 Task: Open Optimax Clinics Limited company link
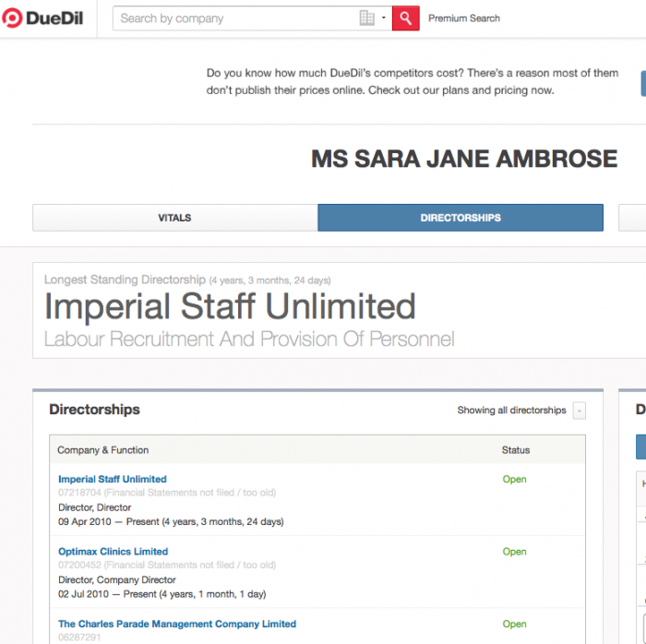pyautogui.click(x=114, y=552)
